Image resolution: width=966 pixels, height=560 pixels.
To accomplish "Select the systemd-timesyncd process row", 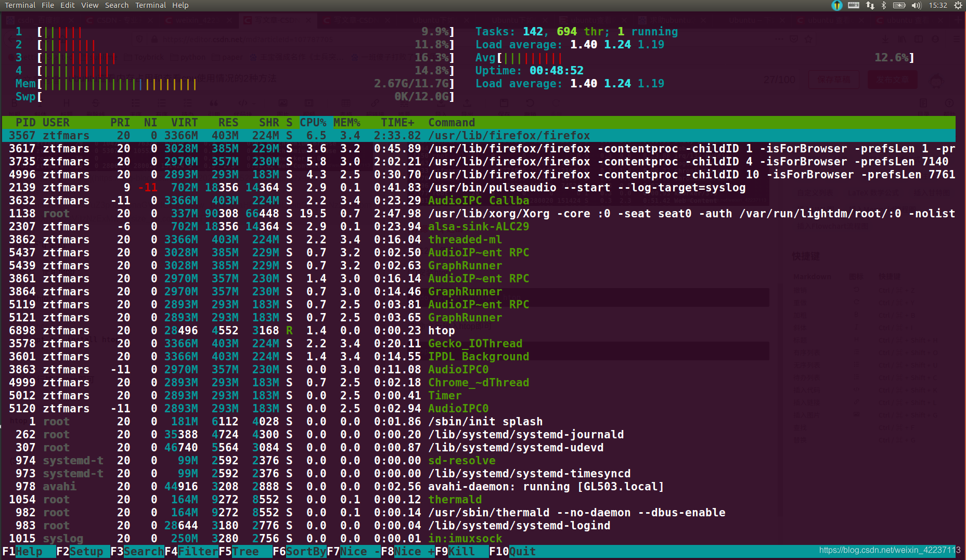I will click(479, 474).
